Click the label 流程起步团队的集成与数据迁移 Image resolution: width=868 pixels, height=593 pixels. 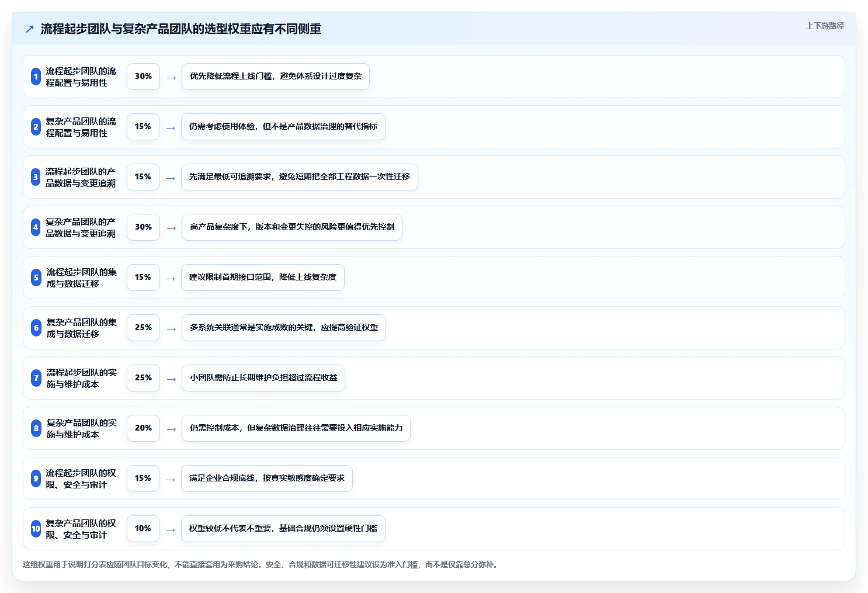82,278
